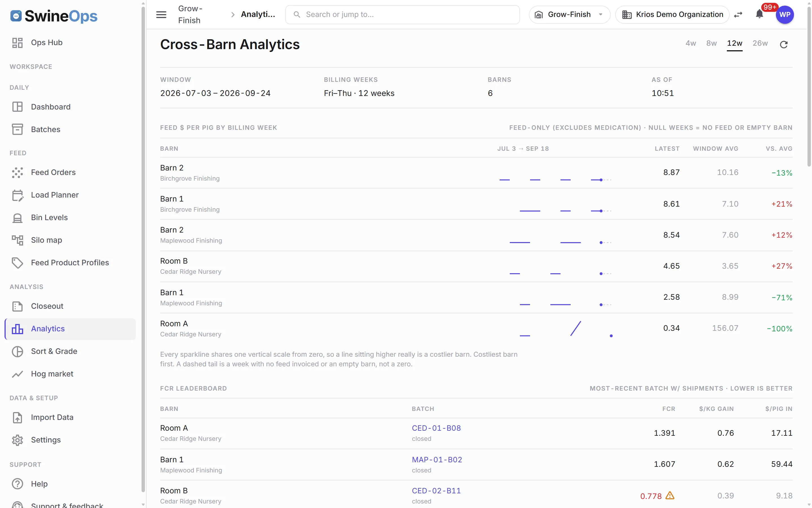812x508 pixels.
Task: Open Import Data
Action: pos(70,417)
